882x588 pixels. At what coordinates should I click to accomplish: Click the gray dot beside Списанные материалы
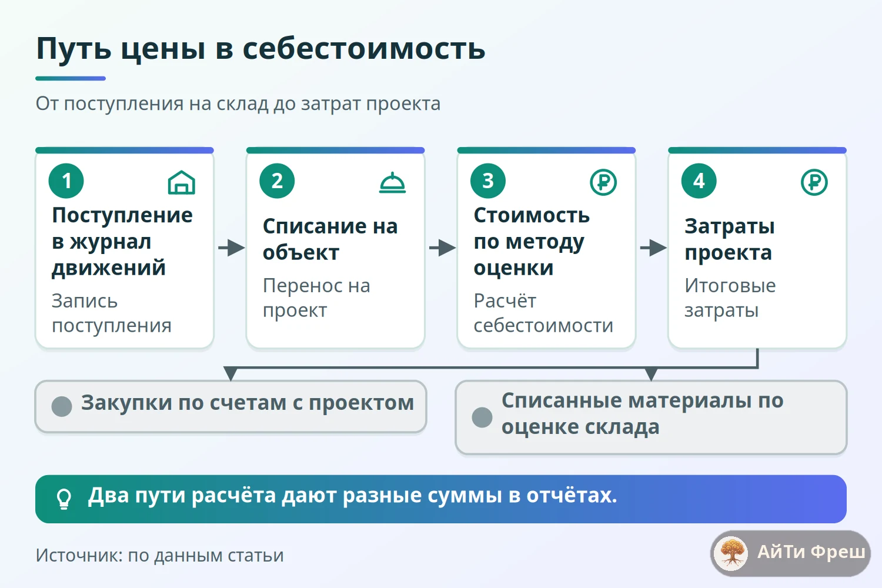pos(482,417)
